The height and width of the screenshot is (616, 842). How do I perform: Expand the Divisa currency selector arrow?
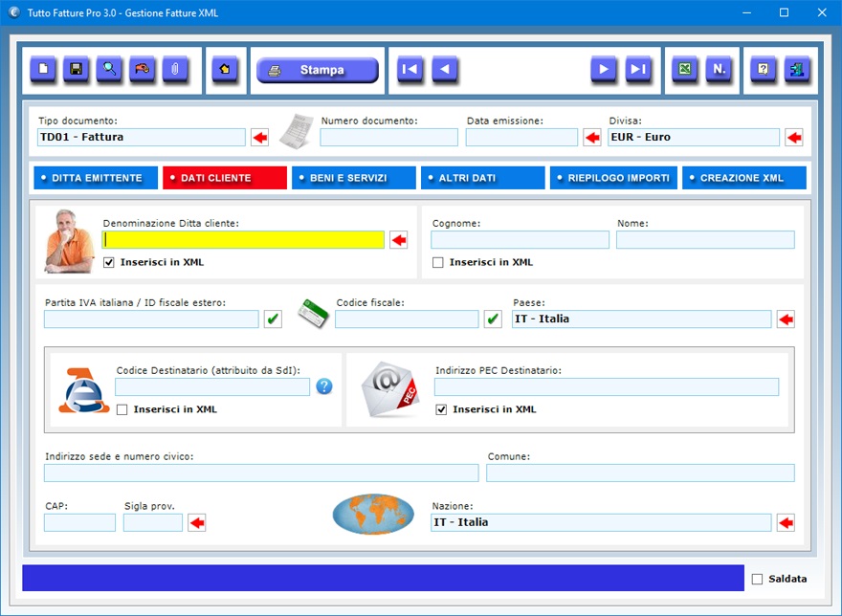point(794,138)
